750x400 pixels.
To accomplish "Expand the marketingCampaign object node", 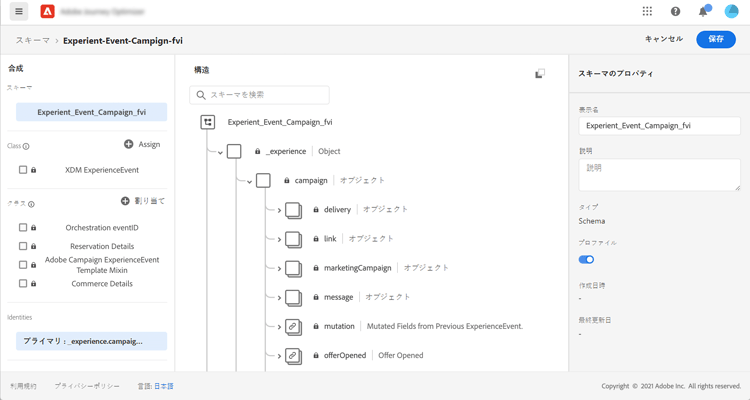I will [x=279, y=268].
